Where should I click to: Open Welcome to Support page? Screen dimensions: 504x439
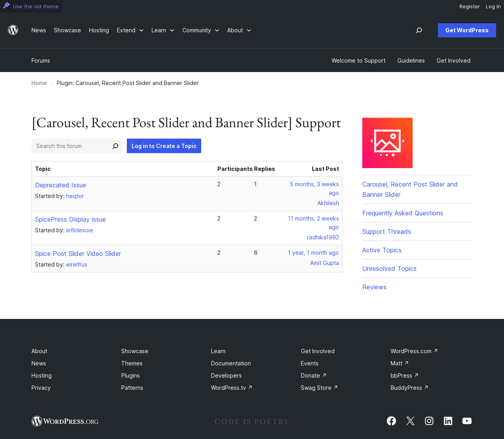coord(358,61)
